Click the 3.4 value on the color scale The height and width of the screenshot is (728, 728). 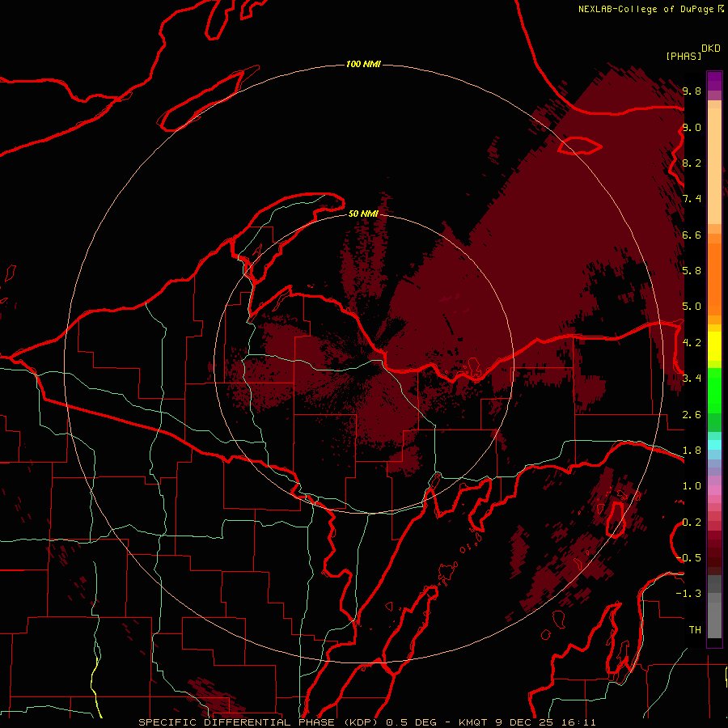pos(692,378)
